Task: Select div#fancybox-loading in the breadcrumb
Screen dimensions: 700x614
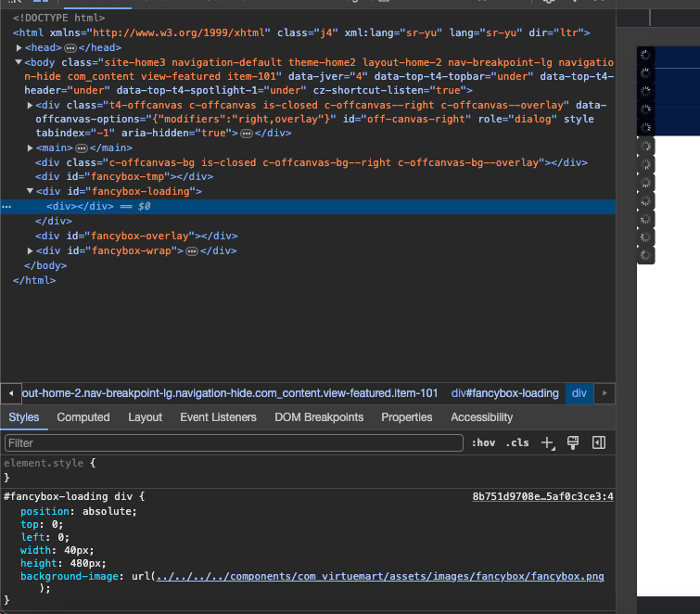Action: [505, 393]
